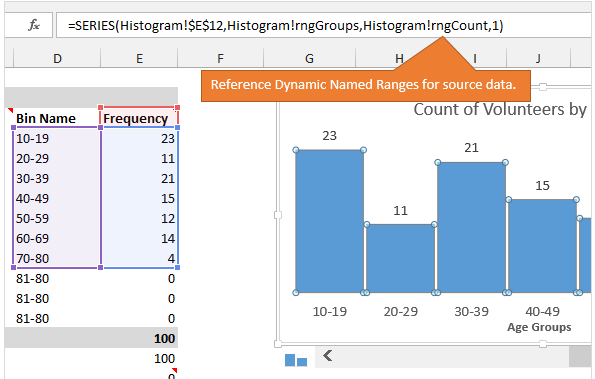595x379 pixels.
Task: Click the red comment indicator on Bin Name
Action: pos(11,110)
